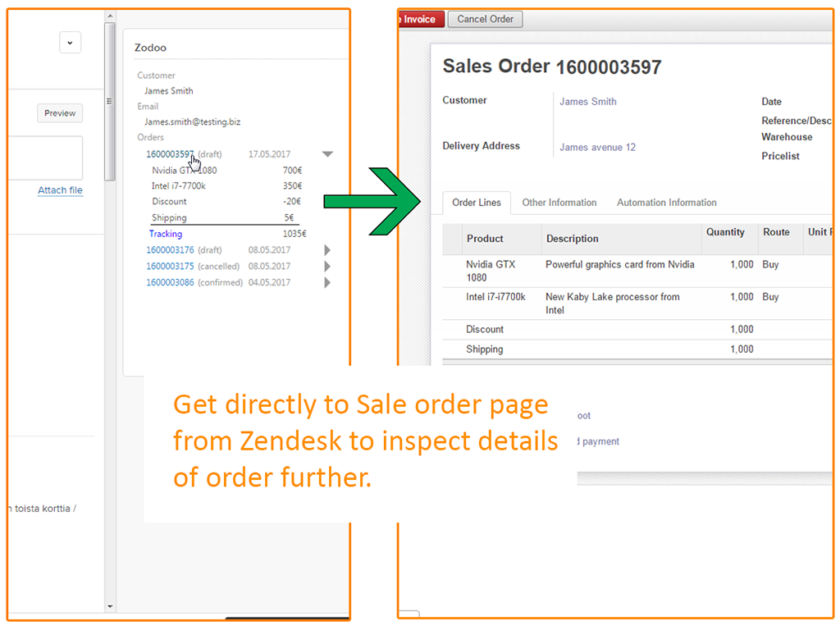This screenshot has width=840, height=630.
Task: Open James Smith customer link
Action: point(587,102)
